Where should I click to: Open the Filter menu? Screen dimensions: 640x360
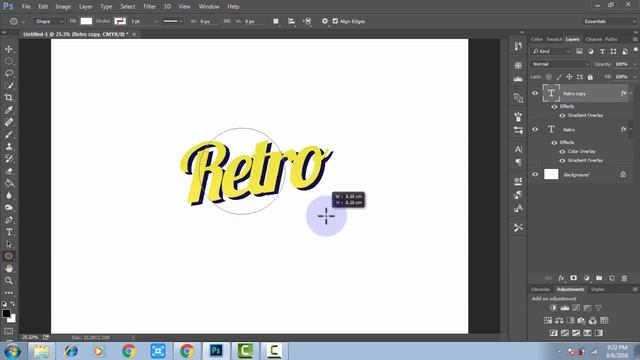pyautogui.click(x=149, y=7)
